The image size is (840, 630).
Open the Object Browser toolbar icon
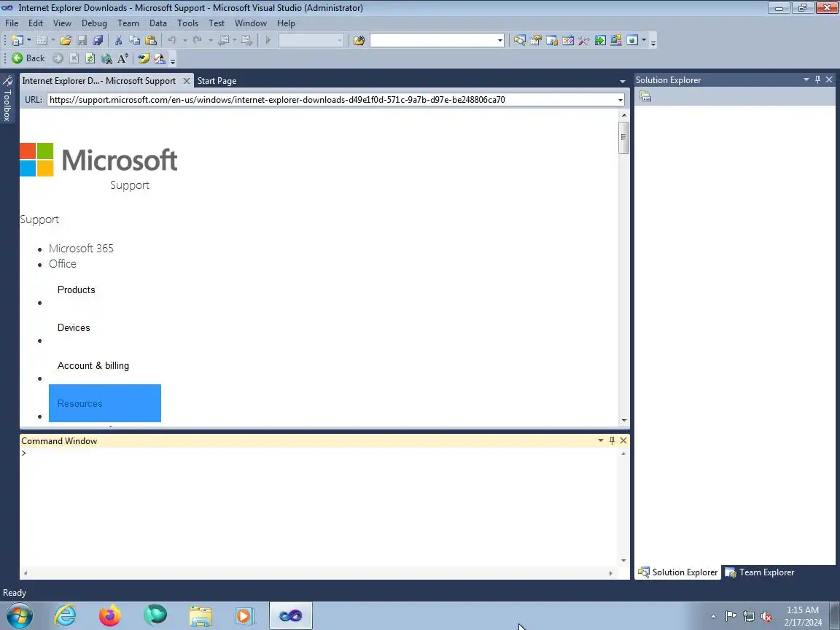568,40
